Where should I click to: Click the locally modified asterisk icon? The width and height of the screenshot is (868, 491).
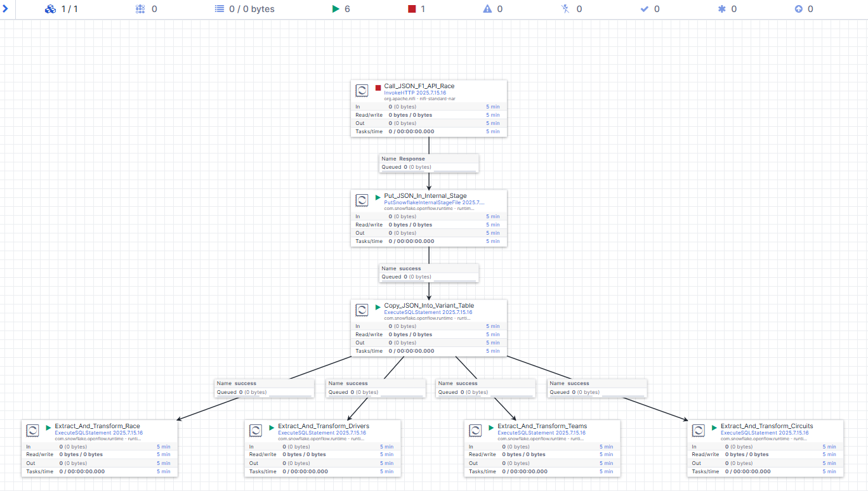pyautogui.click(x=721, y=9)
